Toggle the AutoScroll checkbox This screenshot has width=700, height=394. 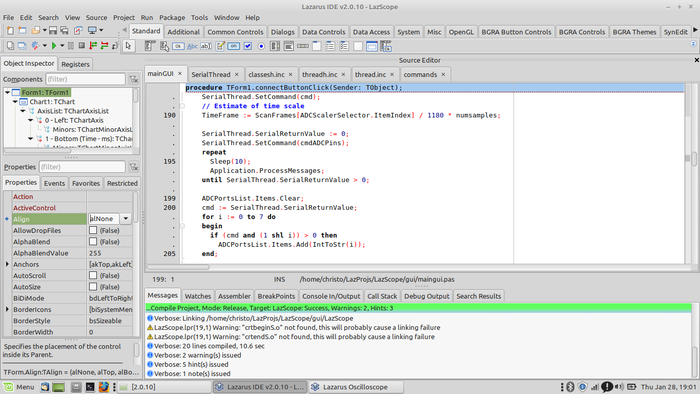93,275
